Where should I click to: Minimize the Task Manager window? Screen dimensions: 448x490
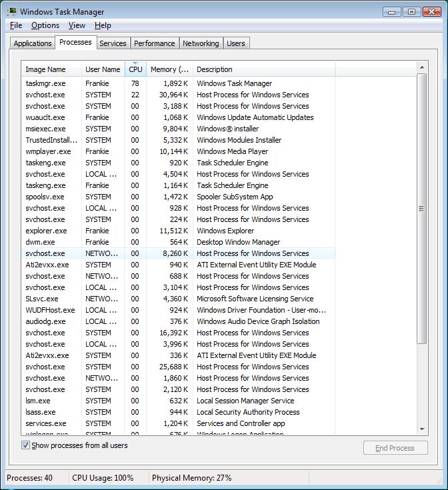point(392,12)
